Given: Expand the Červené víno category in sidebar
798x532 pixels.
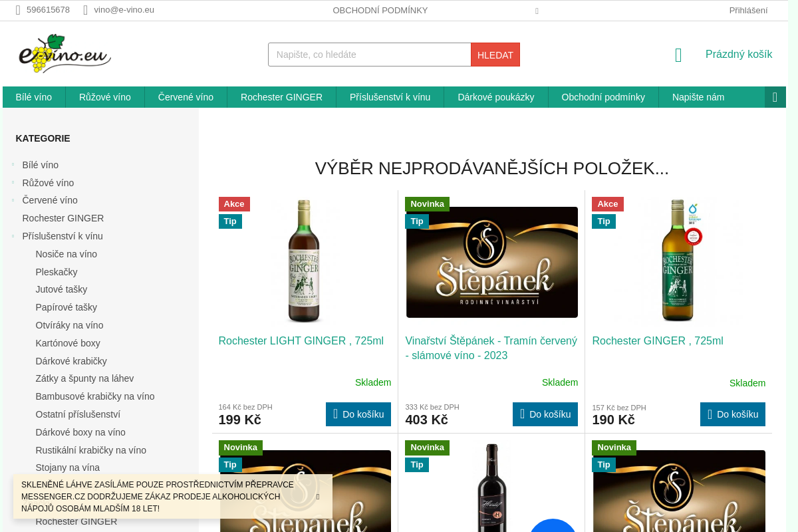Looking at the screenshot, I should pos(15,200).
